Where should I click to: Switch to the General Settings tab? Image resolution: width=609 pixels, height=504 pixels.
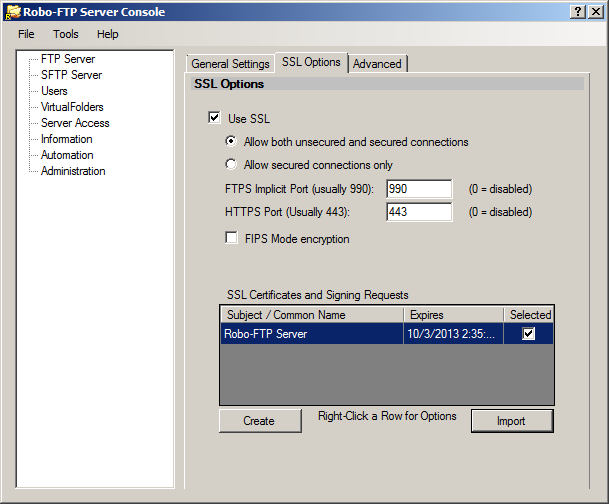[x=230, y=64]
